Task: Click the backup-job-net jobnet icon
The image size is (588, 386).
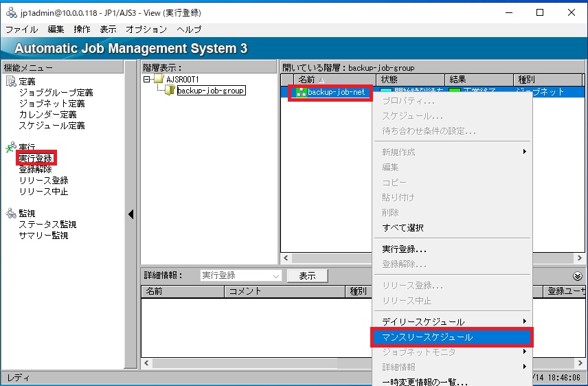Action: click(x=301, y=92)
